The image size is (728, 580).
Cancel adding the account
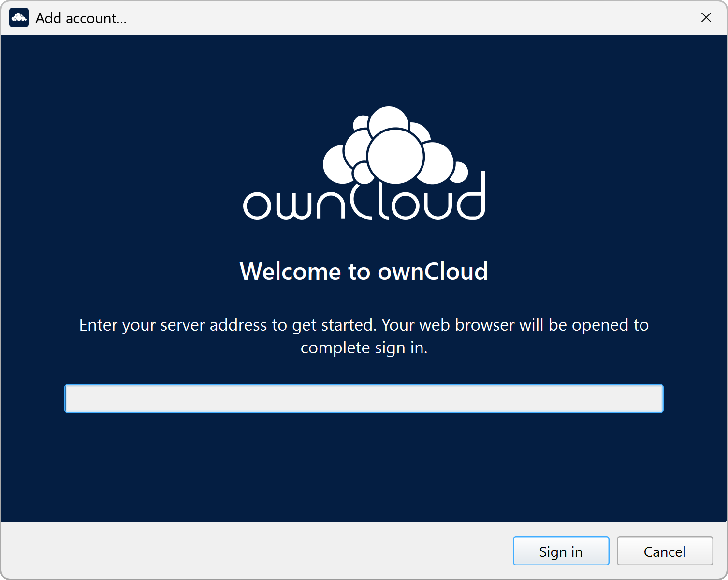(x=665, y=551)
